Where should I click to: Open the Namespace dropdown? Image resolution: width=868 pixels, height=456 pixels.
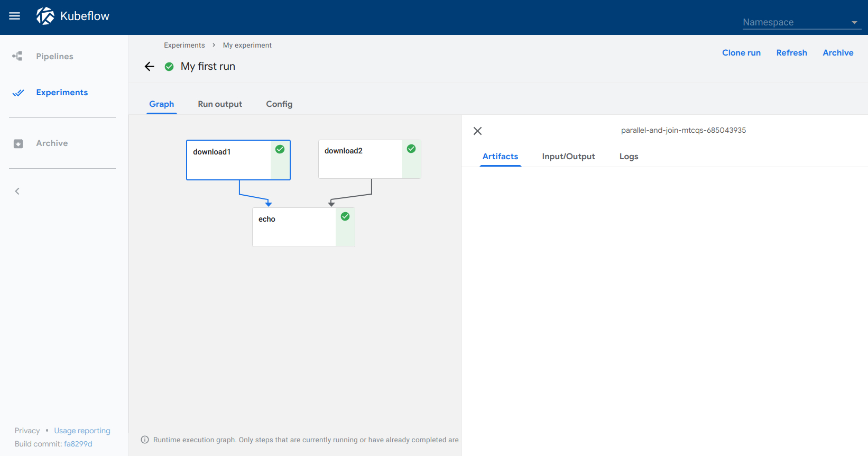click(x=801, y=22)
